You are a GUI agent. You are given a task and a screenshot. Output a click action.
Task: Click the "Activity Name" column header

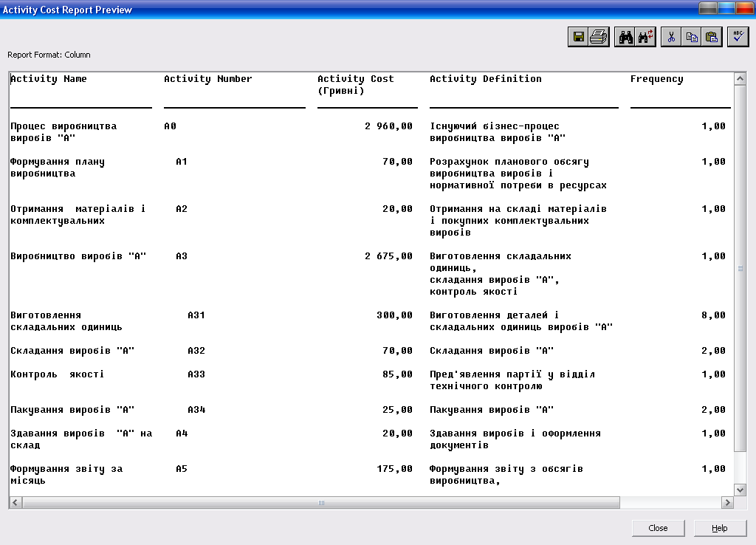[48, 78]
